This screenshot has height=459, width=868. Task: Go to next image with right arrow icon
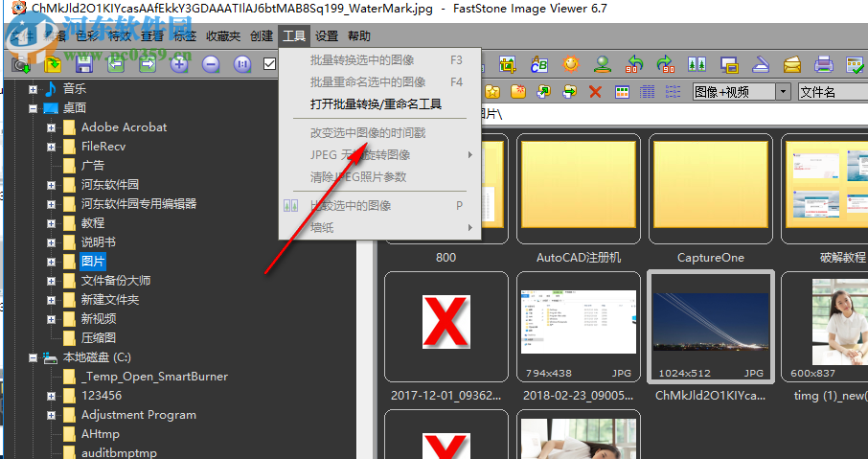coord(148,64)
